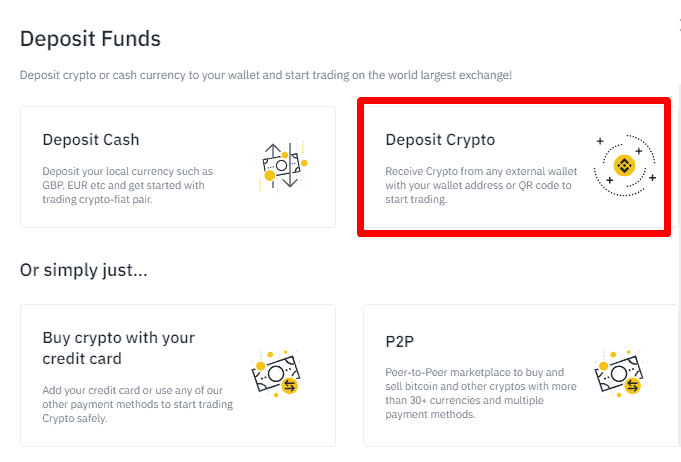Close the Deposit Funds dialog
The height and width of the screenshot is (462, 681).
click(677, 22)
